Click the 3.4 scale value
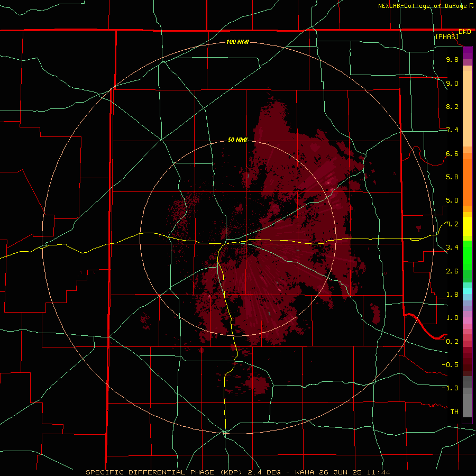 [x=452, y=248]
